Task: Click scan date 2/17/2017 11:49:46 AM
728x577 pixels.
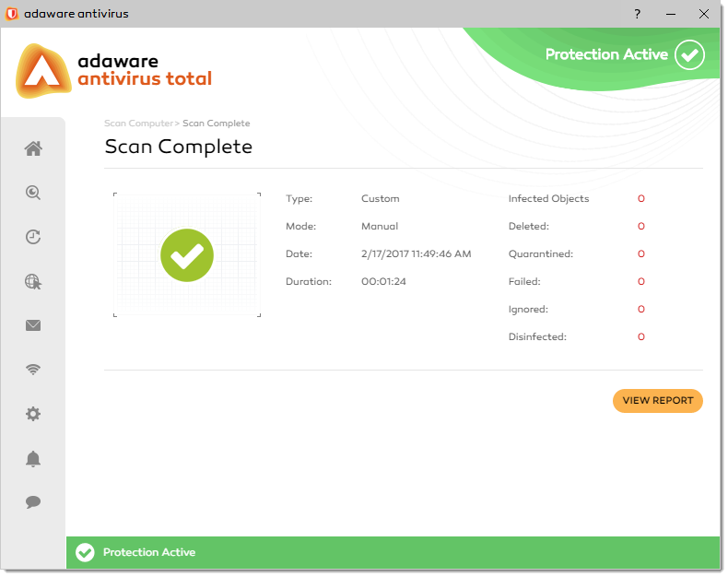Action: (x=416, y=253)
